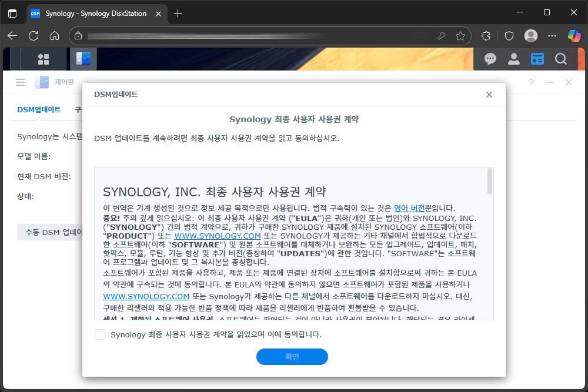Open a new browser tab
The image size is (588, 392).
pyautogui.click(x=178, y=14)
